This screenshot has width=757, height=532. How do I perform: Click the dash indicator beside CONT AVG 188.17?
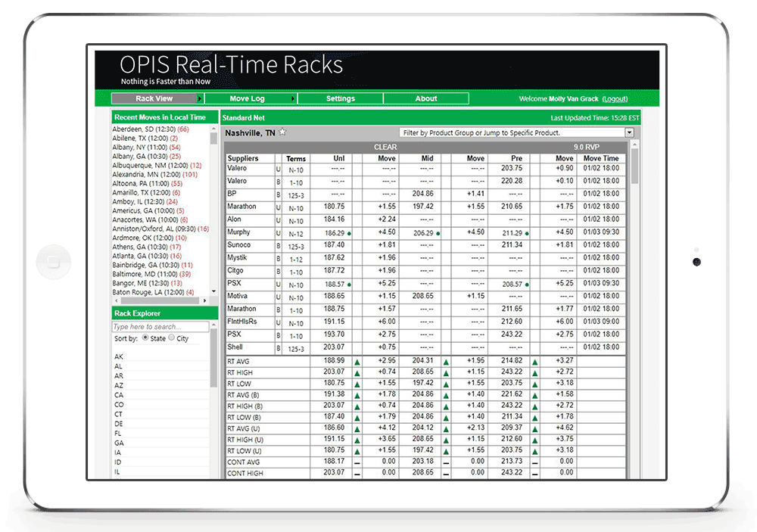pos(357,462)
